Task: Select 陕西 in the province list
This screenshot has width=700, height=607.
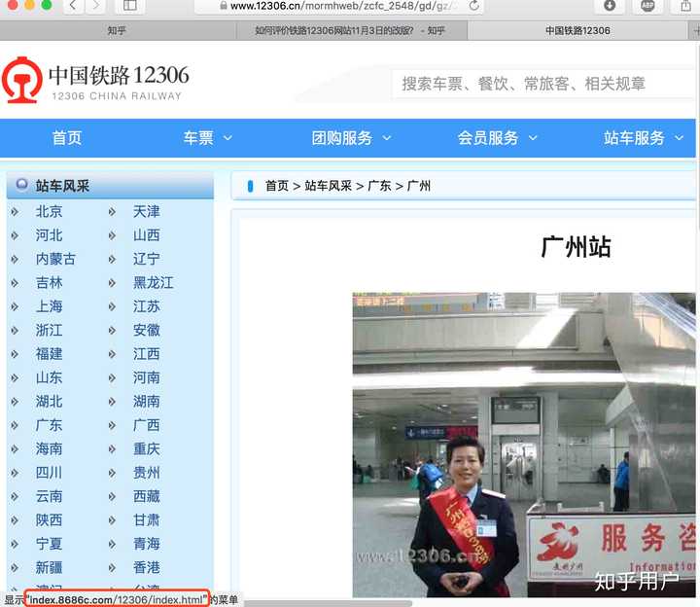Action: tap(50, 520)
